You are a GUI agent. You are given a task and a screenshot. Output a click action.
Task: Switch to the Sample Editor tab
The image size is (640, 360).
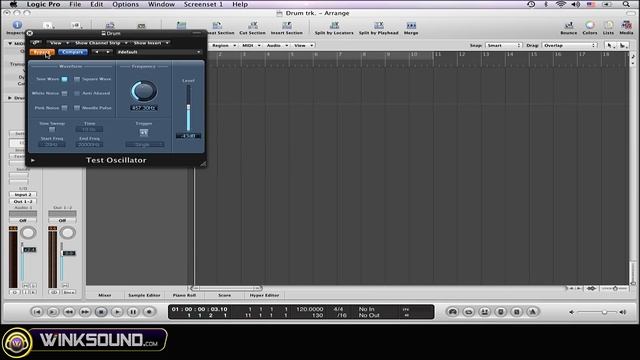click(x=144, y=295)
